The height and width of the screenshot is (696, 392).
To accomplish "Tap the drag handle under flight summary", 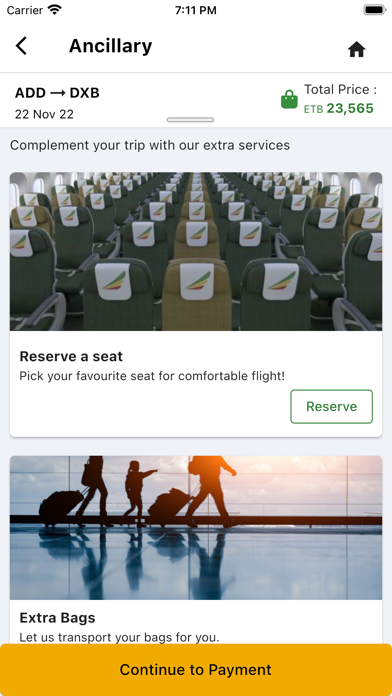I will (x=190, y=120).
